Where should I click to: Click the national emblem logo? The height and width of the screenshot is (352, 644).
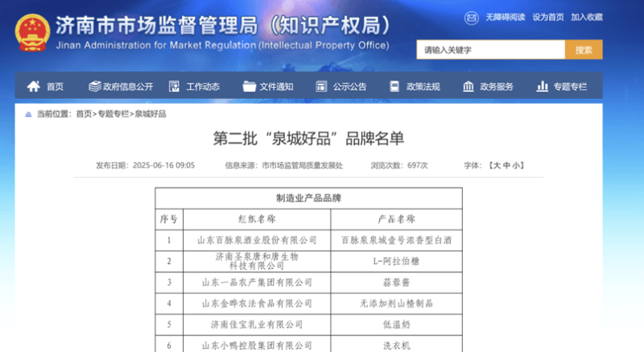(x=32, y=30)
